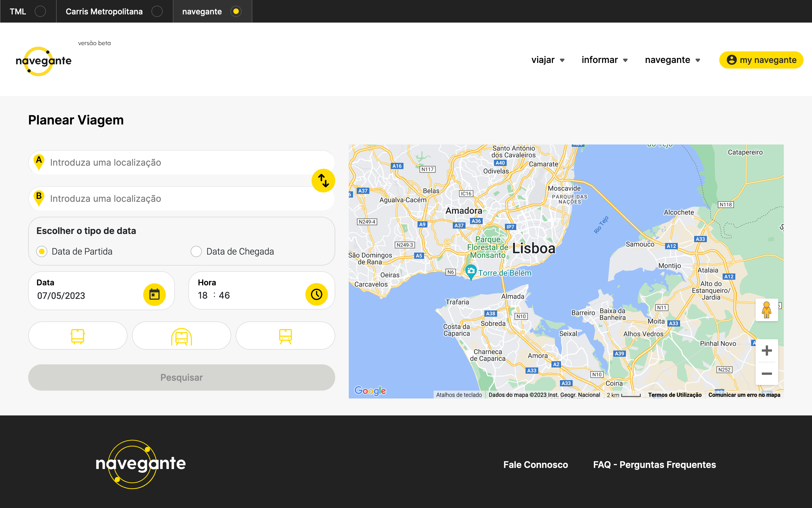The height and width of the screenshot is (508, 812).
Task: Open Termos de Utilização map link
Action: tap(674, 395)
